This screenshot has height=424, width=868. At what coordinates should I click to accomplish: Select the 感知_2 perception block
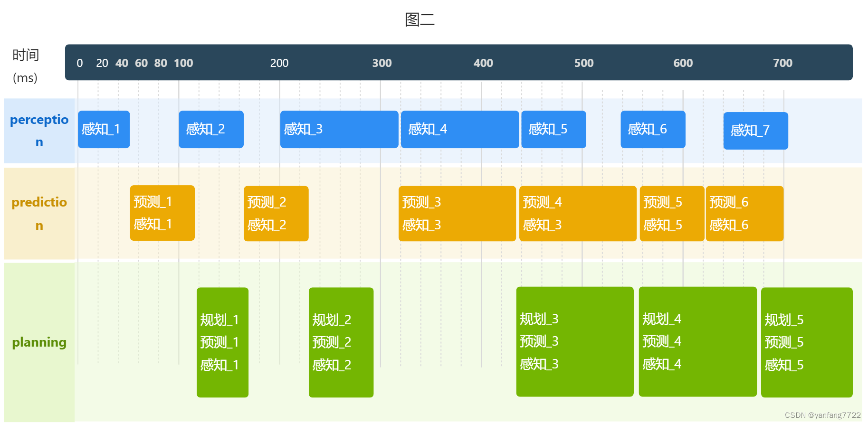211,129
